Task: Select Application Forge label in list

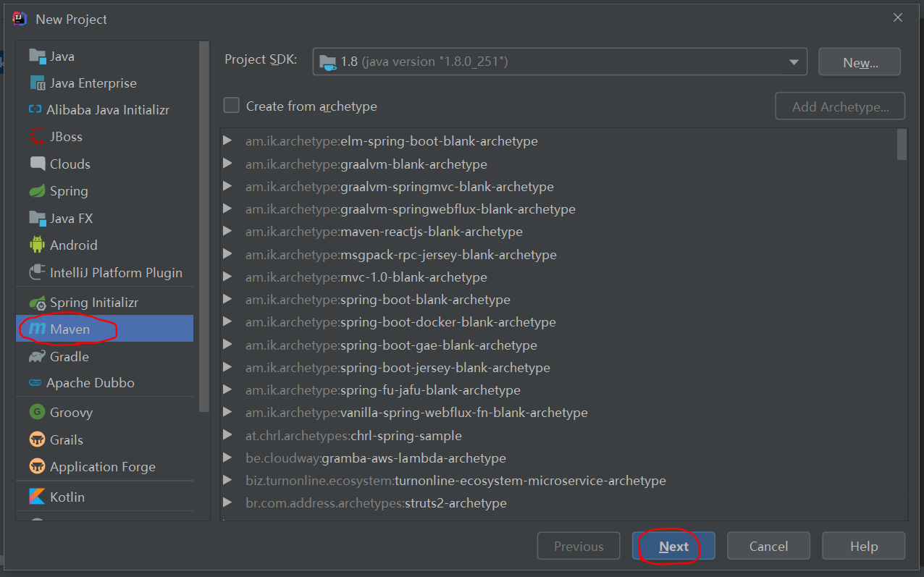Action: pyautogui.click(x=103, y=467)
